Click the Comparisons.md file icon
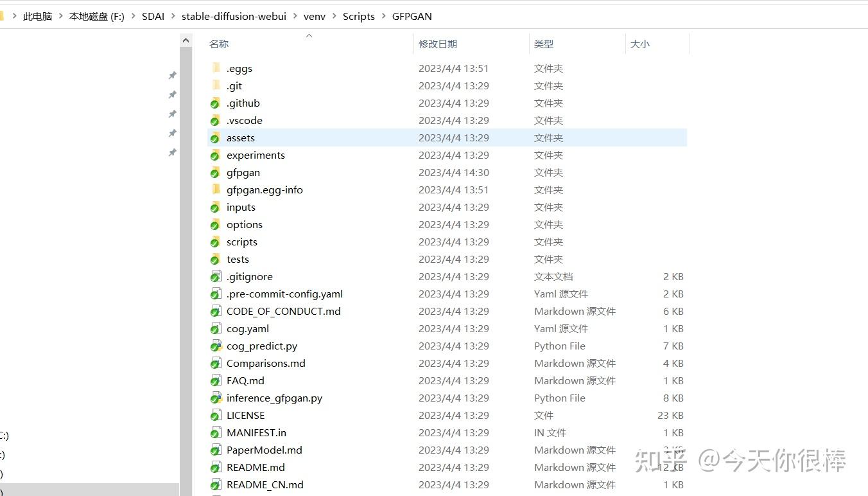 coord(216,363)
